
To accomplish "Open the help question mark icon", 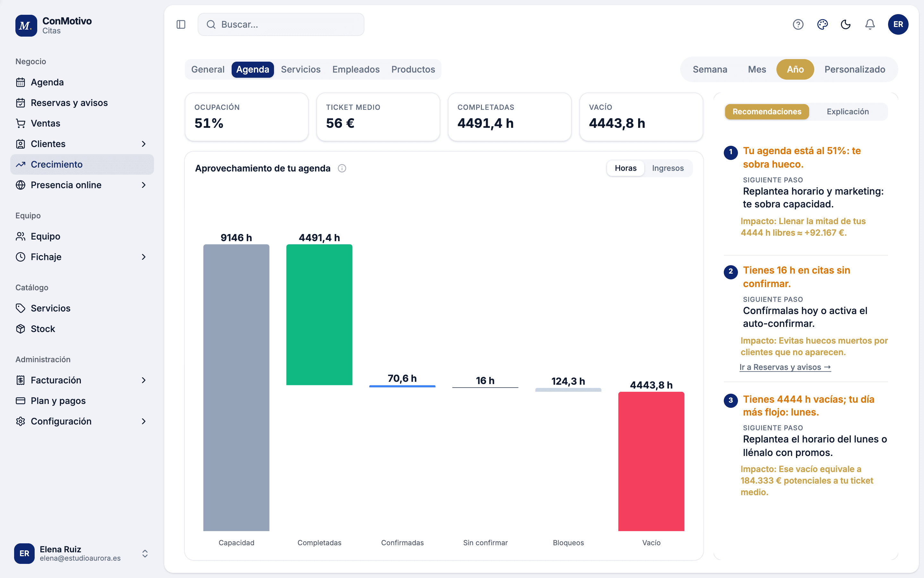I will tap(798, 24).
